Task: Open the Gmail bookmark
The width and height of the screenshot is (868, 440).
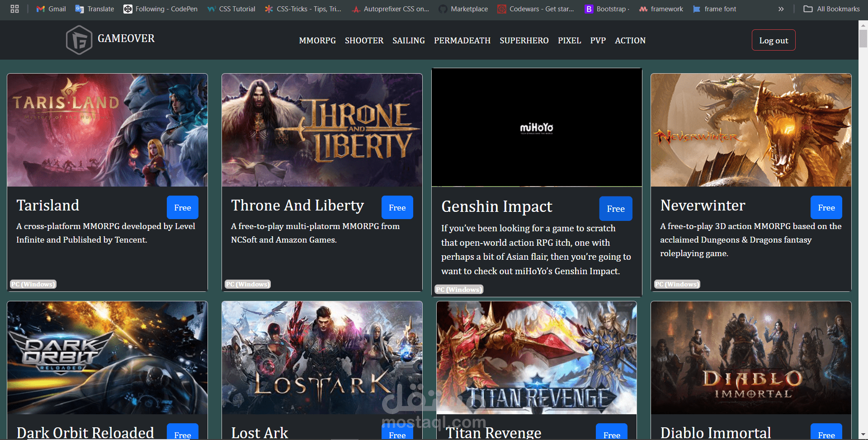Action: [x=51, y=9]
